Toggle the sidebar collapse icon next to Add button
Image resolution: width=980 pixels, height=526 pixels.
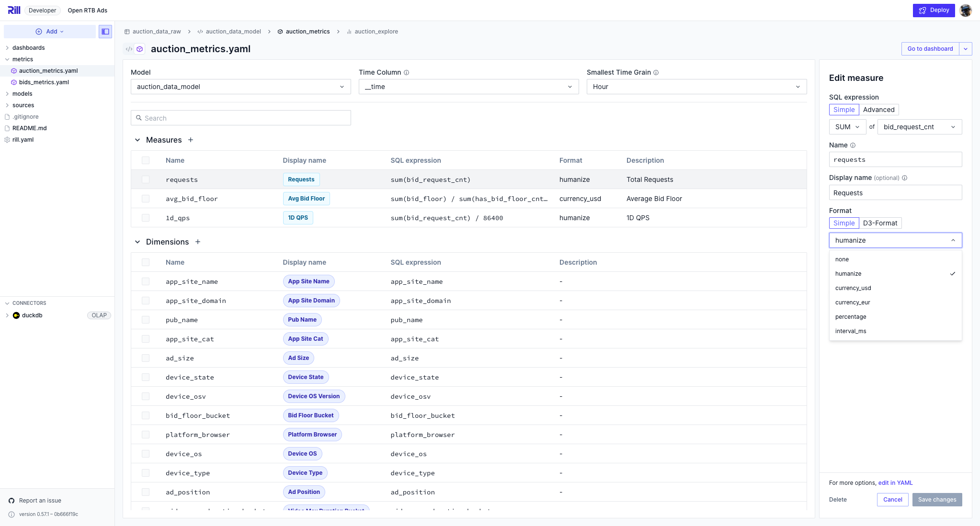click(x=105, y=31)
